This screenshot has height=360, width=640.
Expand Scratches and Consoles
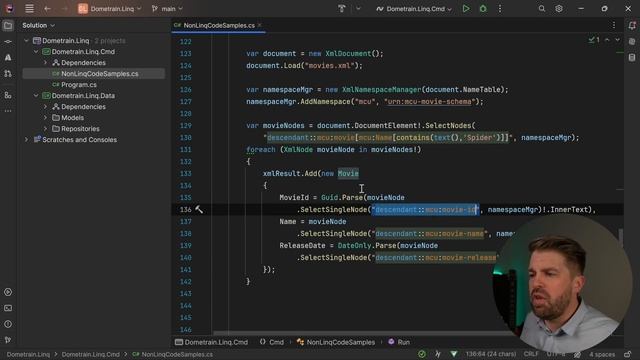27,140
